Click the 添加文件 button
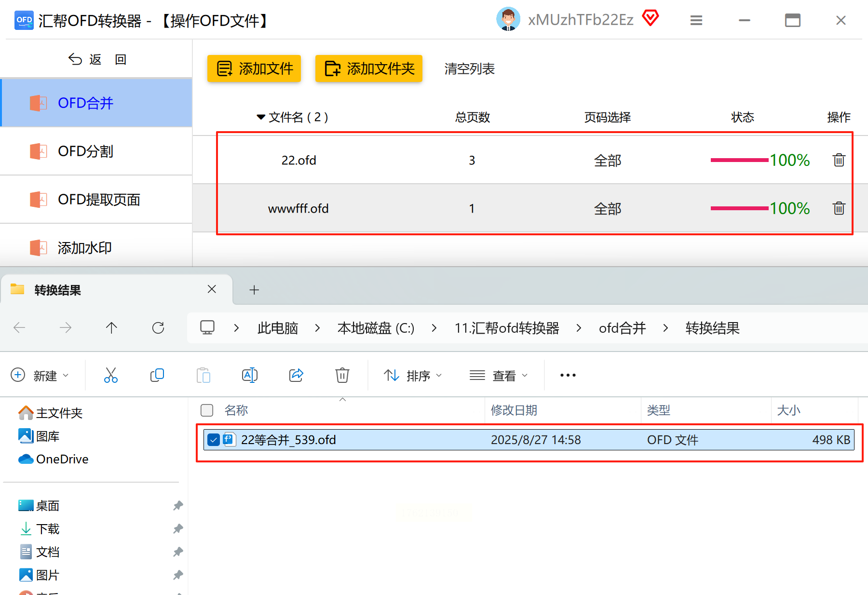868x595 pixels. (254, 68)
